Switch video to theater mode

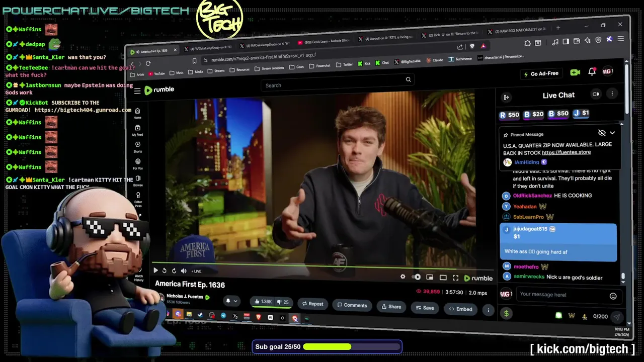[443, 278]
